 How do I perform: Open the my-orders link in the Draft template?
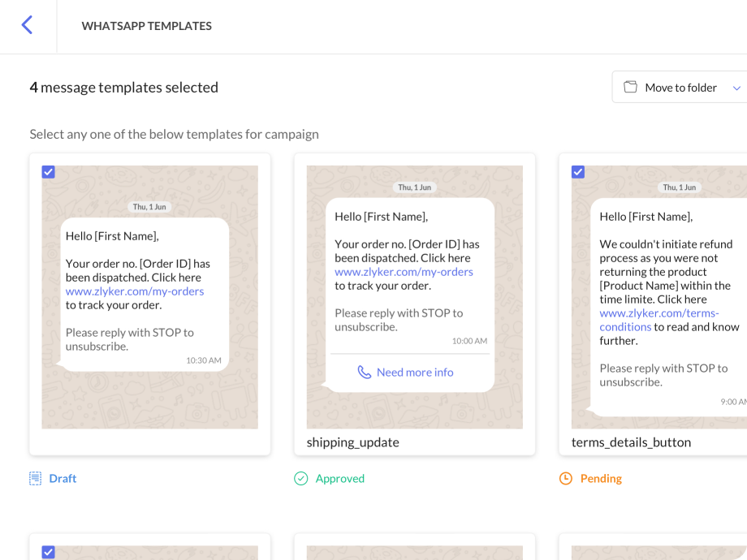135,291
